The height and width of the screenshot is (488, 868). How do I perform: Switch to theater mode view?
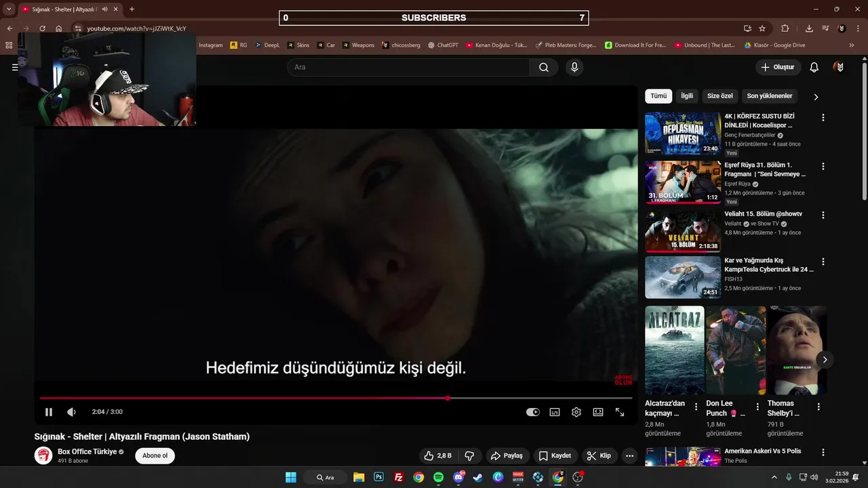(x=598, y=412)
